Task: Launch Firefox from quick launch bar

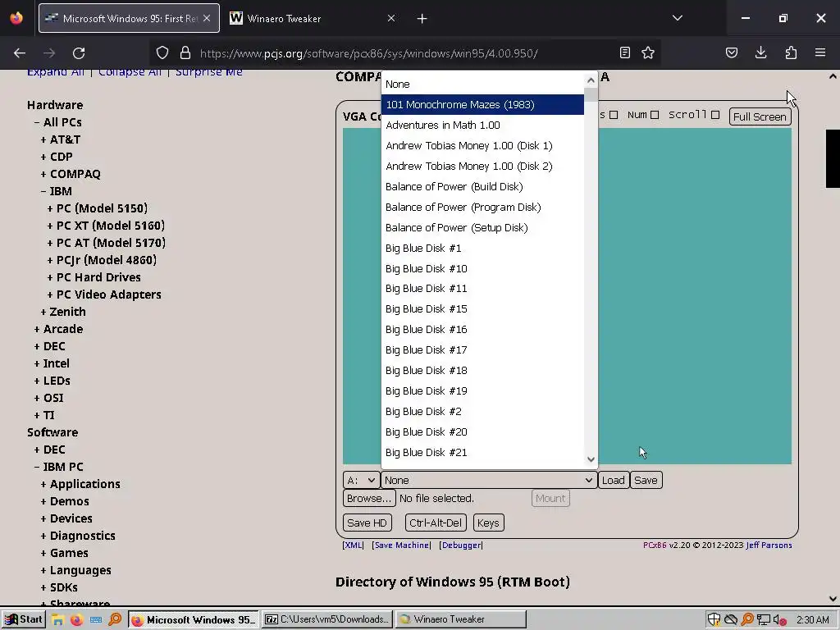Action: pos(76,620)
